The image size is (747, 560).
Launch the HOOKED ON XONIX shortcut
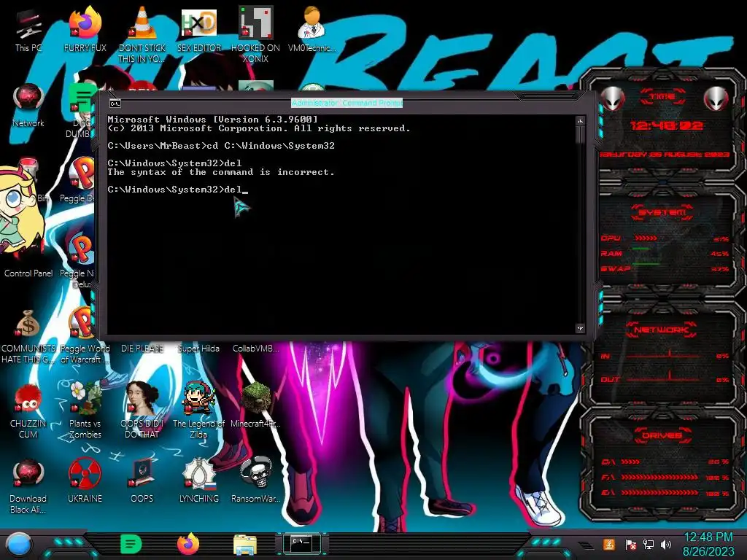255,34
